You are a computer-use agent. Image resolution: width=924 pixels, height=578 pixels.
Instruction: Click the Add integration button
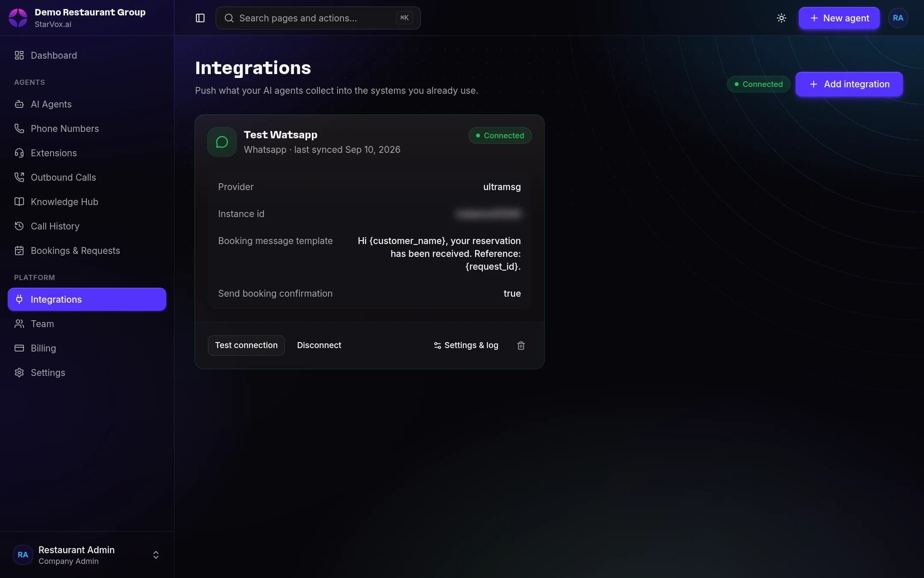tap(849, 84)
